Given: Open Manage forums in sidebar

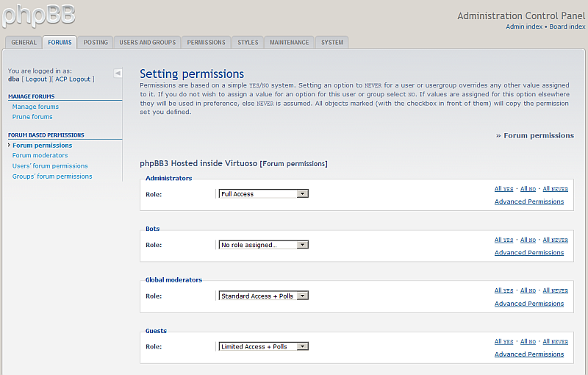Looking at the screenshot, I should [35, 107].
